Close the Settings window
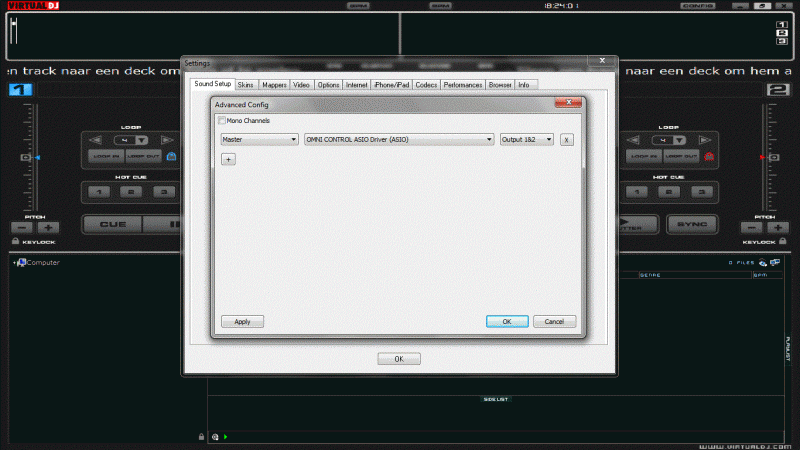The width and height of the screenshot is (800, 450). (602, 61)
